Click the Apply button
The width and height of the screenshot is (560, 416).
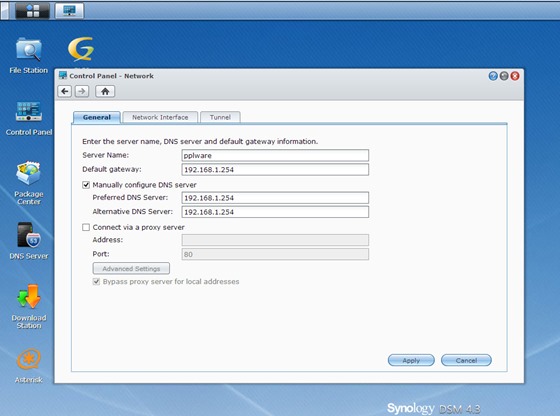pyautogui.click(x=411, y=360)
